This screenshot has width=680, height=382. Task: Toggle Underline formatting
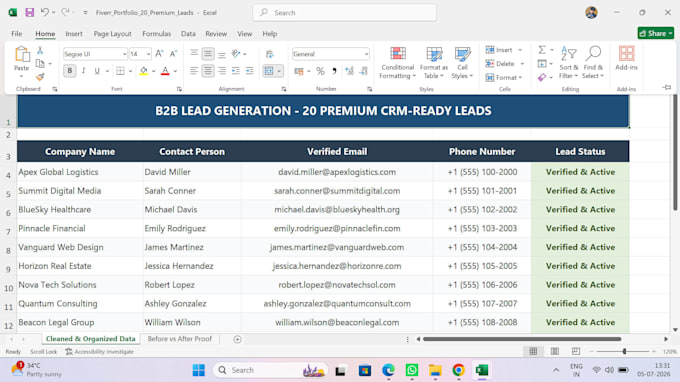[97, 71]
